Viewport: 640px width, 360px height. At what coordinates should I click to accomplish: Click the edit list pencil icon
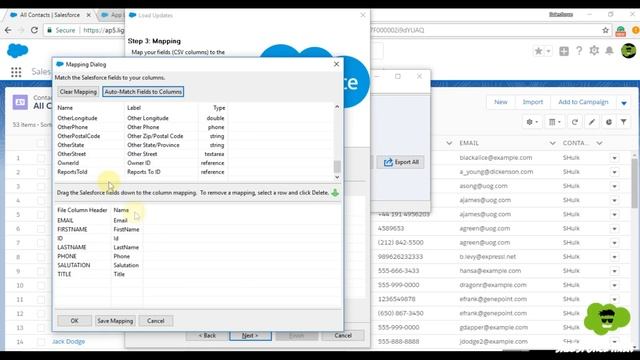point(592,122)
